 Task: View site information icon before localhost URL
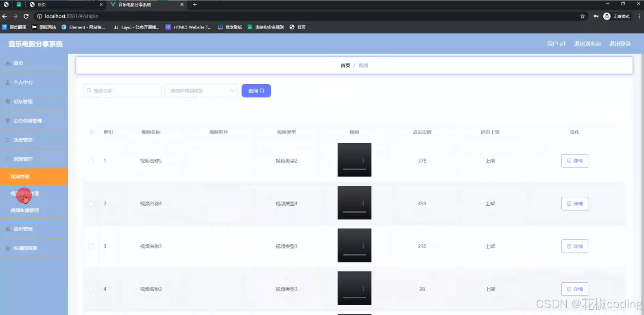pos(39,16)
